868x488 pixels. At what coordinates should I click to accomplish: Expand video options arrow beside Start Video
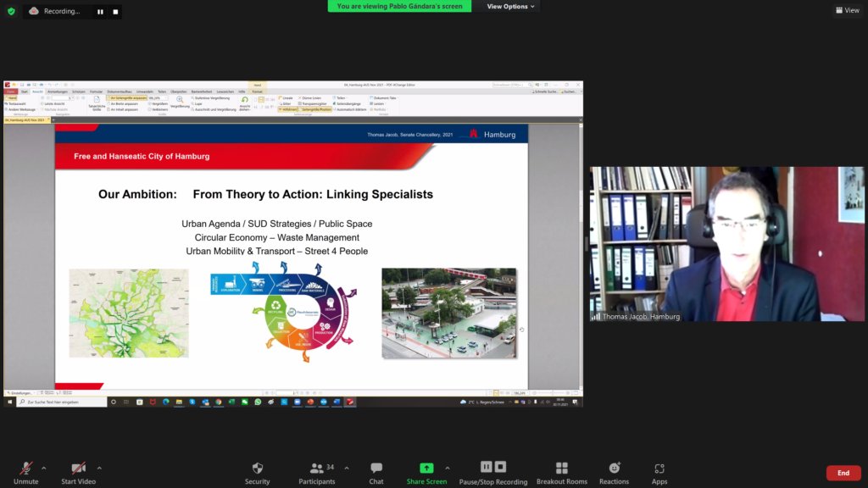[x=99, y=467]
